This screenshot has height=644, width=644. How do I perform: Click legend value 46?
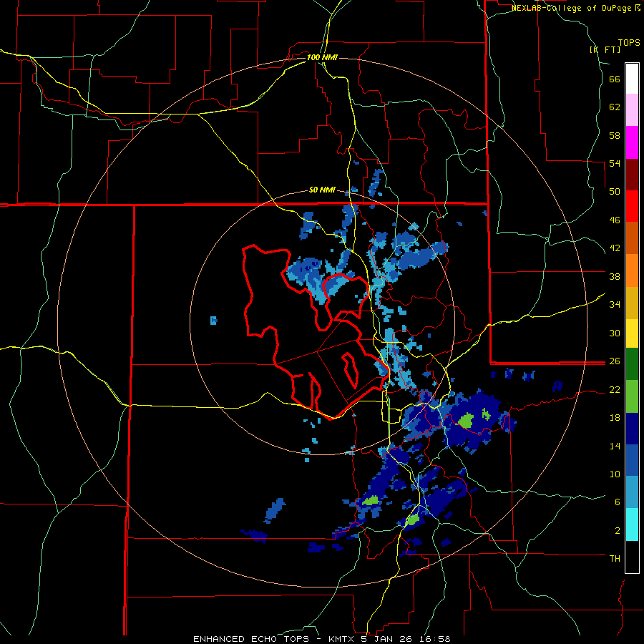click(615, 220)
